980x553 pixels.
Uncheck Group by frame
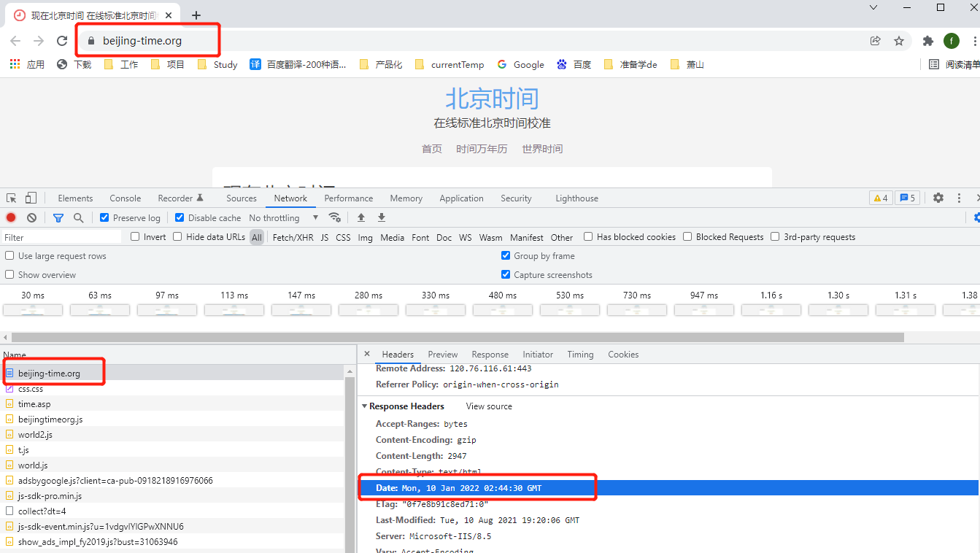506,255
